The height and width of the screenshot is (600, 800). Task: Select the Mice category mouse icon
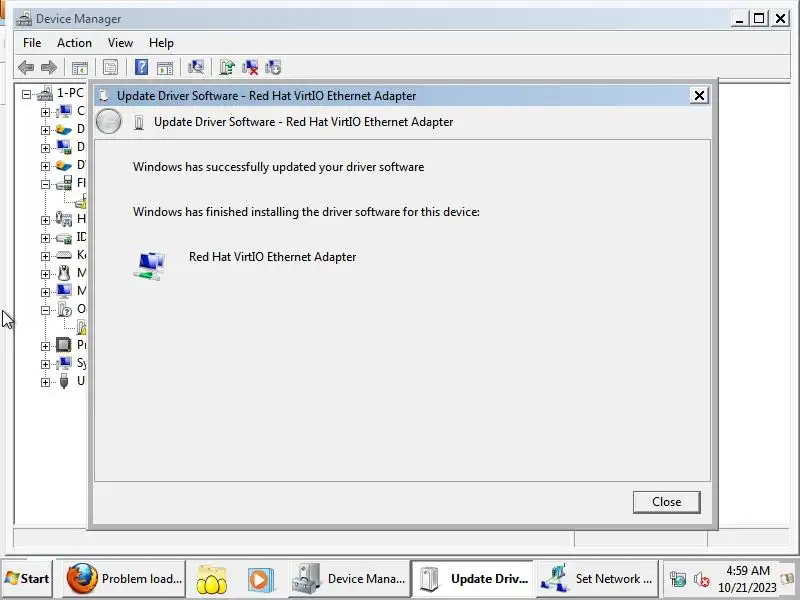[x=64, y=273]
